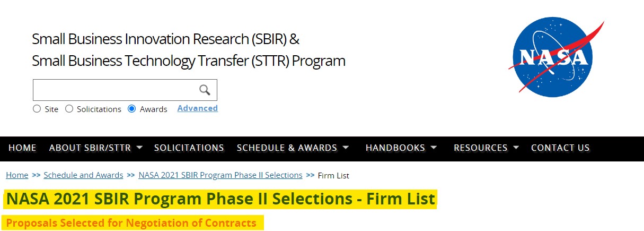This screenshot has height=231, width=644.
Task: Select the Awards radio button
Action: pos(132,109)
